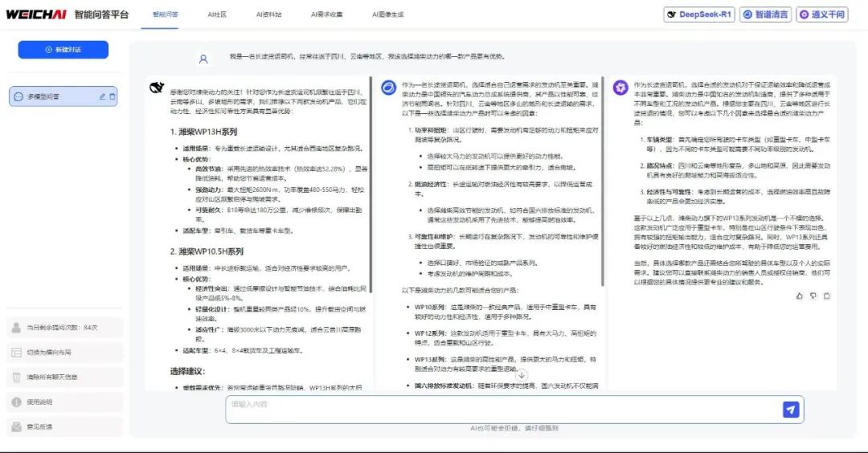Screen dimensions: 868x453
Task: Click the whale icon in the DeepSeek-R1 button
Action: click(x=672, y=14)
